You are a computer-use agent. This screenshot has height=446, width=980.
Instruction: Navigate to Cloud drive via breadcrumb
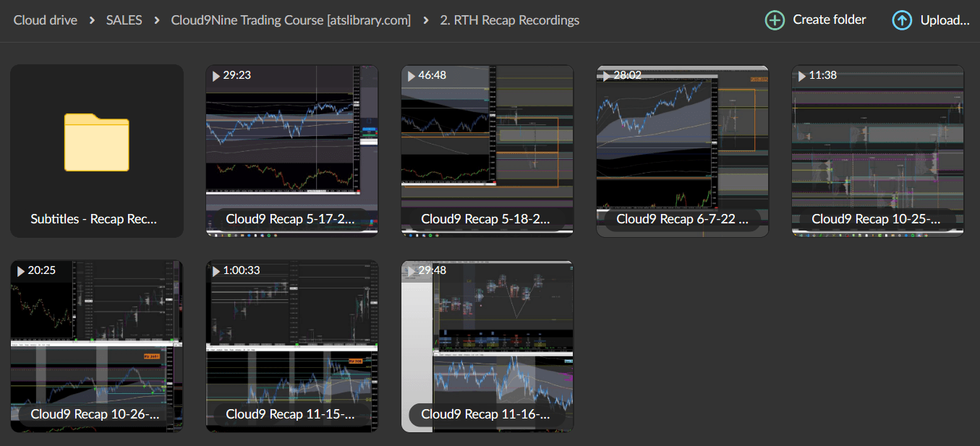point(45,20)
